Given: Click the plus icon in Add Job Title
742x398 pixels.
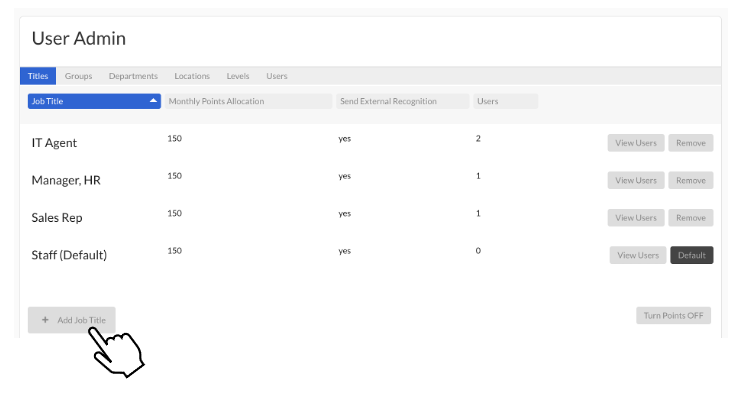Looking at the screenshot, I should point(45,320).
